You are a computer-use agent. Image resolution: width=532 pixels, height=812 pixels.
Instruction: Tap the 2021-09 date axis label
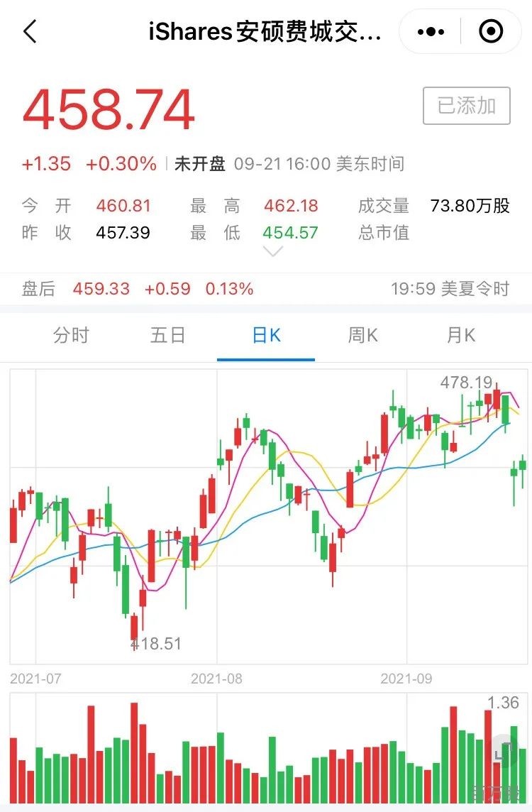tap(406, 679)
